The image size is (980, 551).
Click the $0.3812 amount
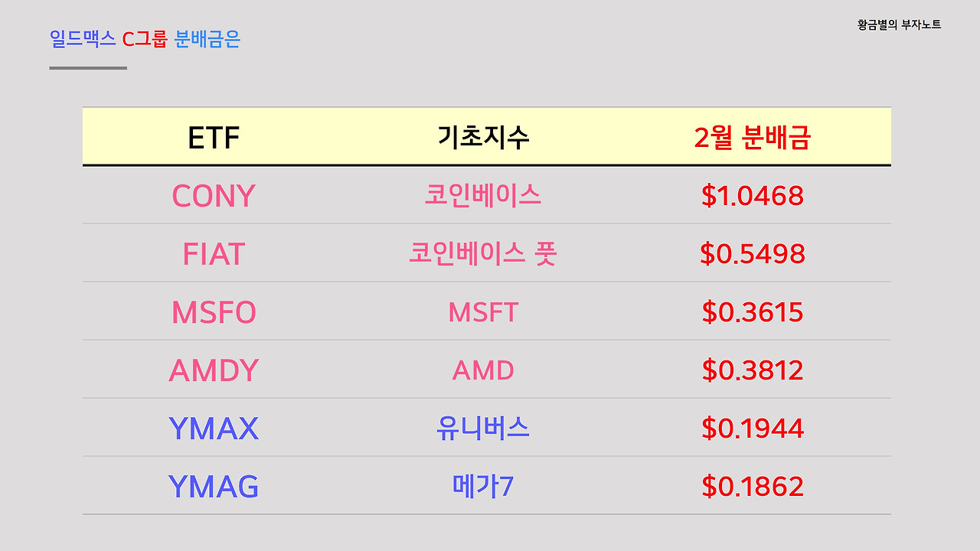tap(752, 370)
